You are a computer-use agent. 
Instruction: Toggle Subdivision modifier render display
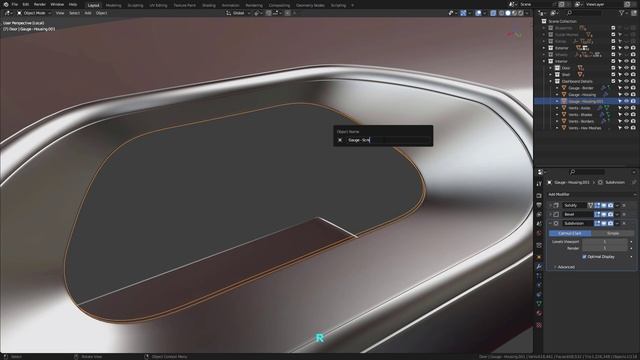point(611,223)
